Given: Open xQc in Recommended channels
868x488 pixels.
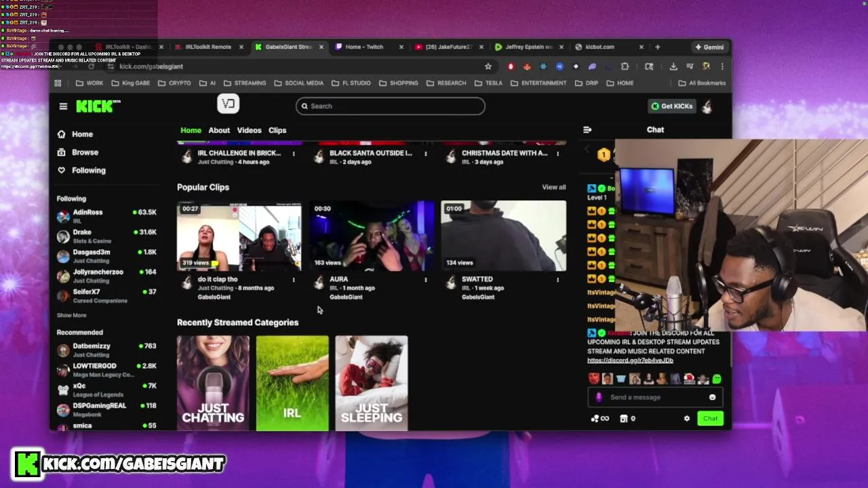Looking at the screenshot, I should click(106, 390).
